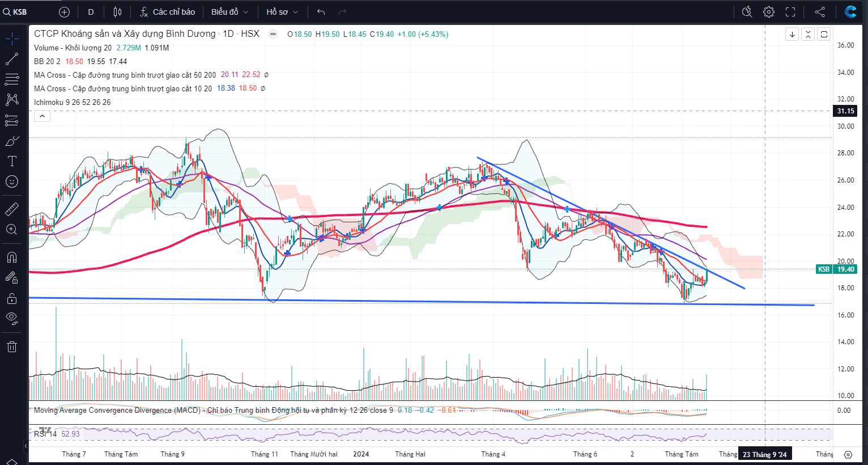Open Các chỉ báo indicators dialog
Screen dimensions: 868x465
pyautogui.click(x=168, y=12)
